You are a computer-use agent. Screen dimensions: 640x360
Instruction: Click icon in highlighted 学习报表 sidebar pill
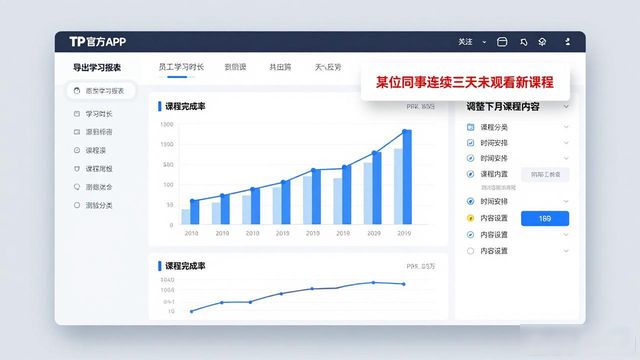[x=77, y=91]
